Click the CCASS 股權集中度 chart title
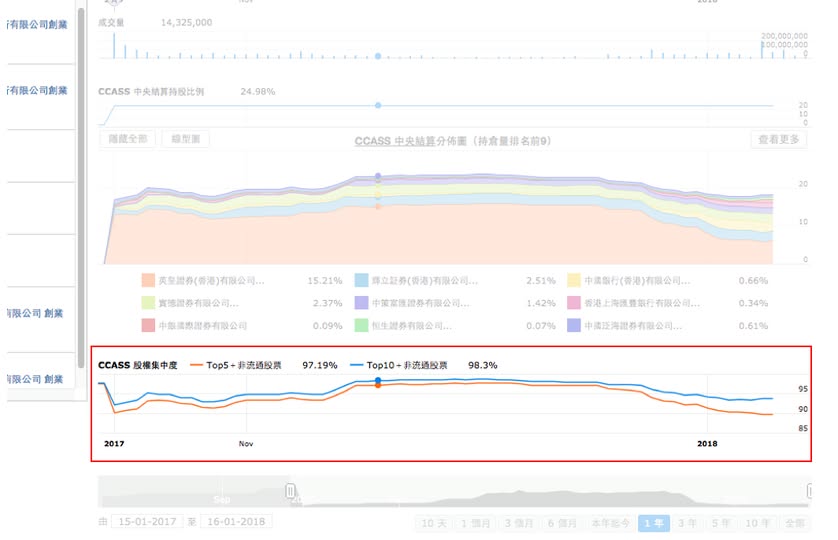The width and height of the screenshot is (838, 540). pos(137,365)
